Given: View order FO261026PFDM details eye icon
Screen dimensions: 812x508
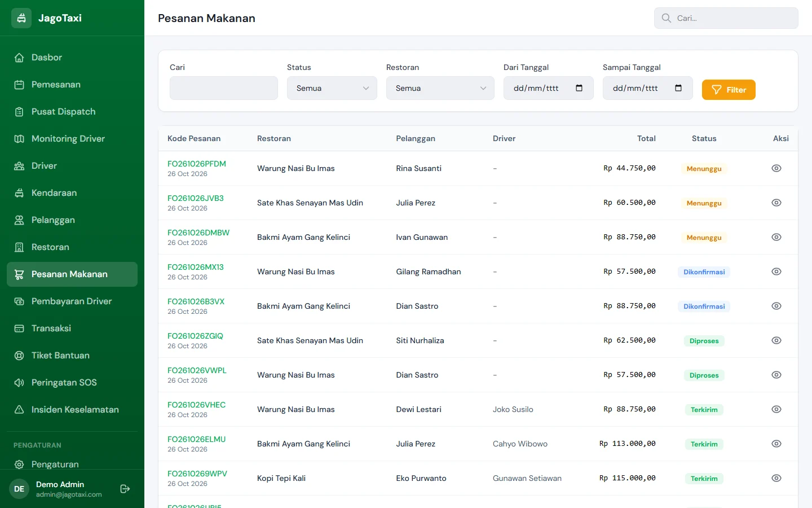Looking at the screenshot, I should pos(776,168).
